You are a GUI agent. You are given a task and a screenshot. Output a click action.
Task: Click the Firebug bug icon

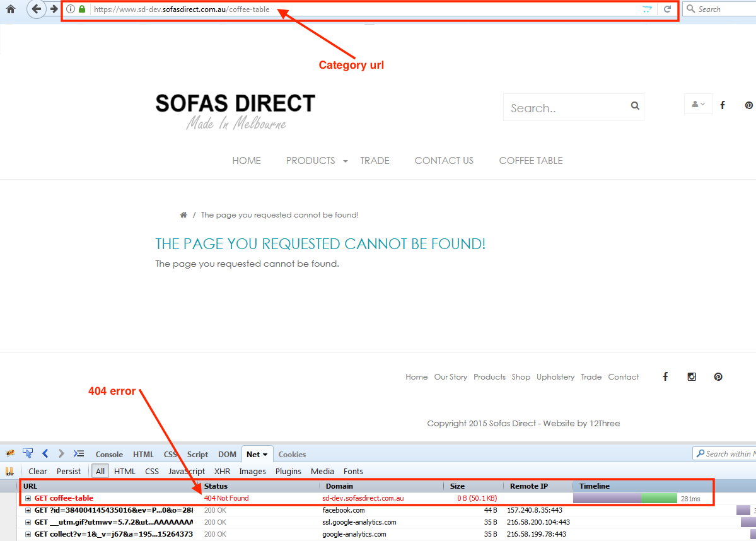pyautogui.click(x=10, y=453)
